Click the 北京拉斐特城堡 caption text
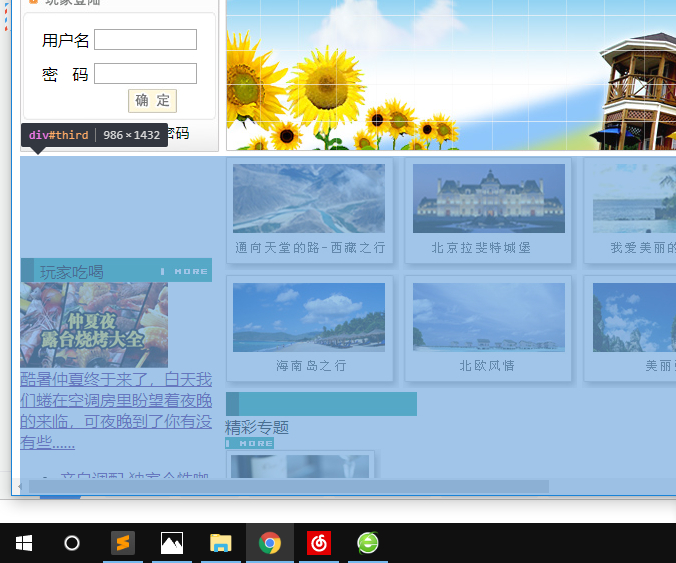The image size is (676, 563). tap(481, 248)
